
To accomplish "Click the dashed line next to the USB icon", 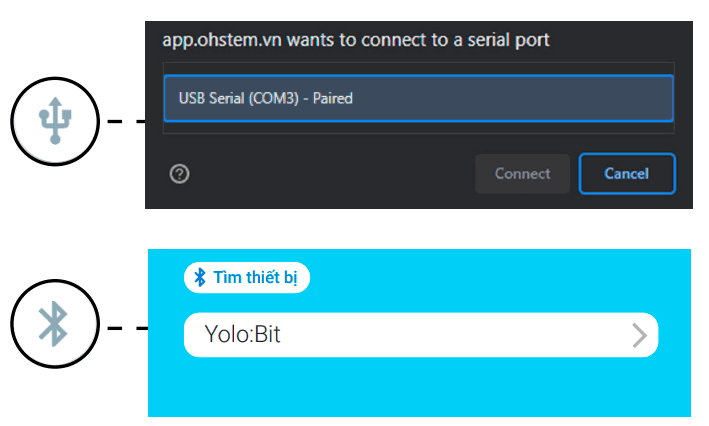I will [126, 122].
